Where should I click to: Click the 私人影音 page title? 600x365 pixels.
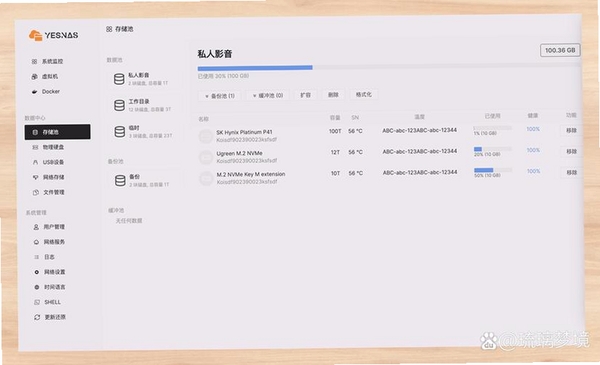(215, 54)
